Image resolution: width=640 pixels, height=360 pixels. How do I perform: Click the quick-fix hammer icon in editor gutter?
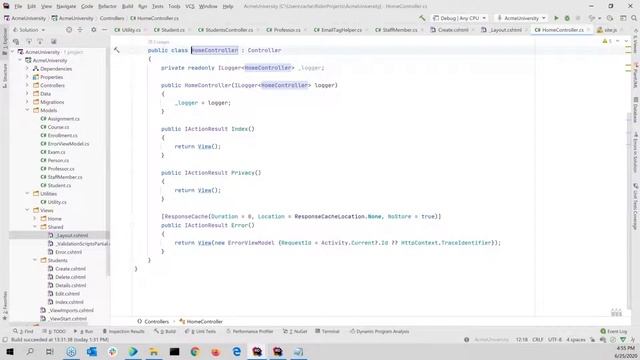point(117,50)
